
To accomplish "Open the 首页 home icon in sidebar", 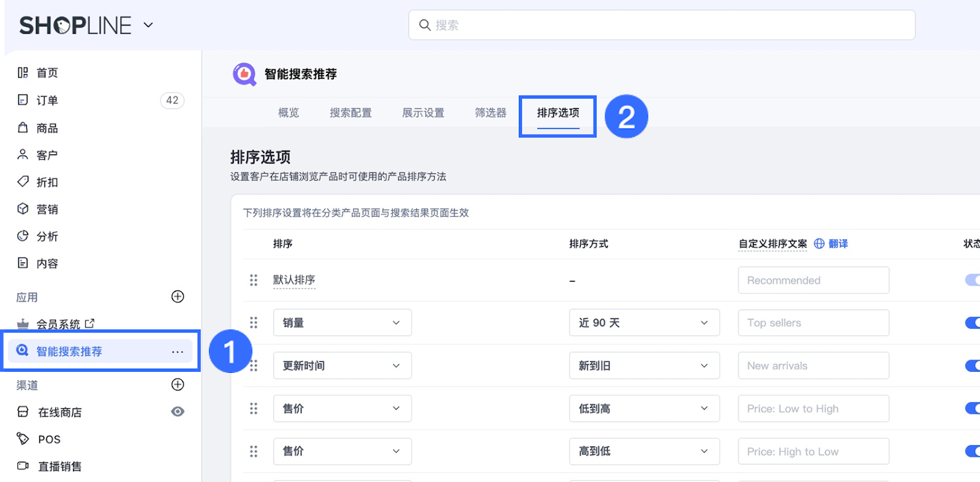I will coord(23,73).
